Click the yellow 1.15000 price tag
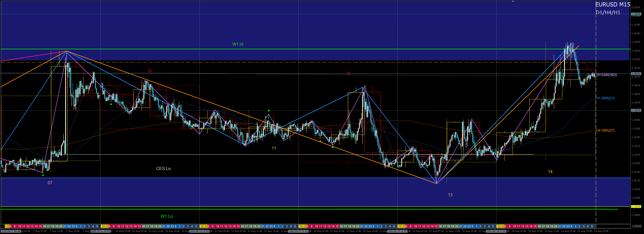This screenshot has width=644, height=234. [636, 206]
